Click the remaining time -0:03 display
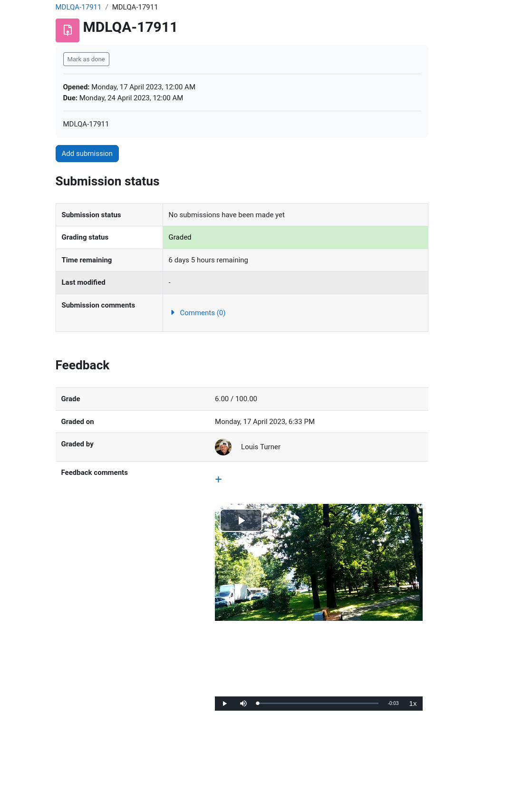532x801 pixels. (393, 704)
